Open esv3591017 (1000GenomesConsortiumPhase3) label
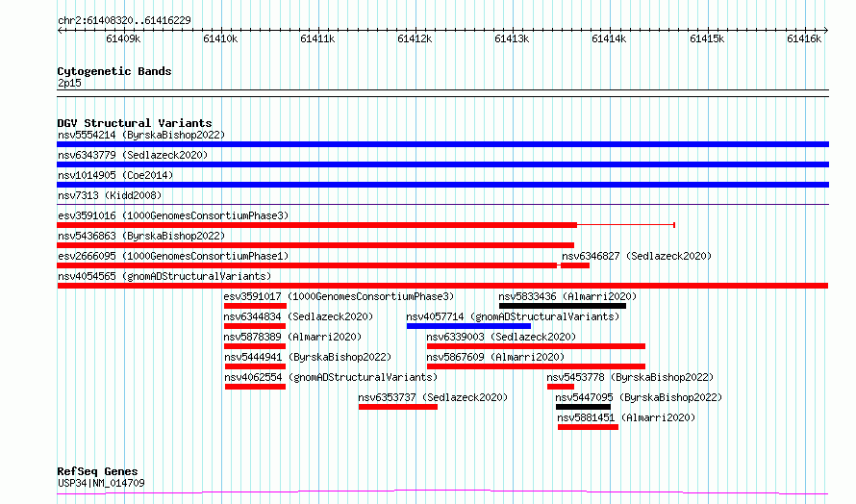This screenshot has height=504, width=856. coord(339,296)
